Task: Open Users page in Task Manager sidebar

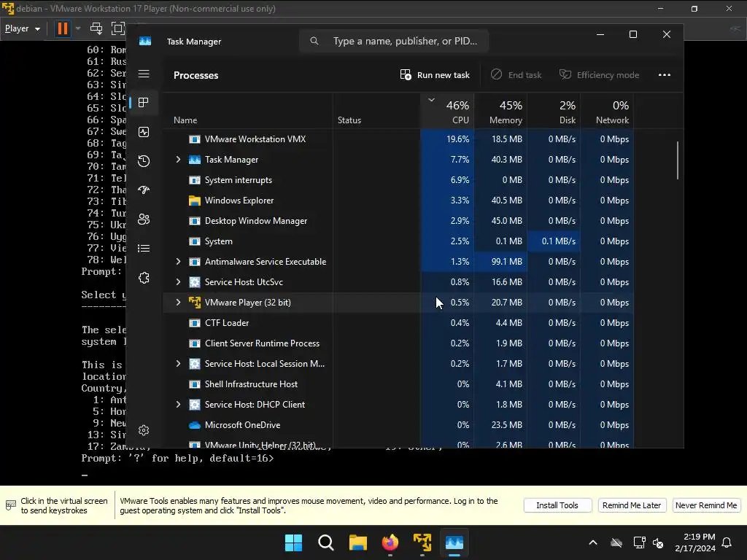Action: [144, 219]
